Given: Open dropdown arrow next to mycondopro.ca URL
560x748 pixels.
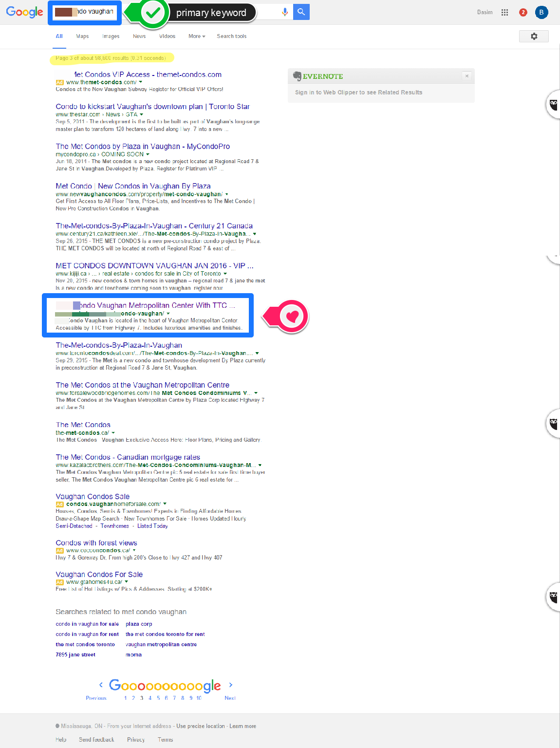Looking at the screenshot, I should [148, 154].
